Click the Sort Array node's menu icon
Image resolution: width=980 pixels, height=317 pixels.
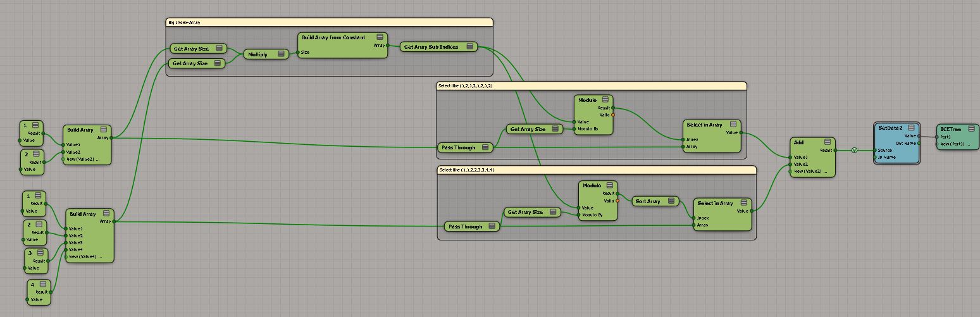pos(671,202)
